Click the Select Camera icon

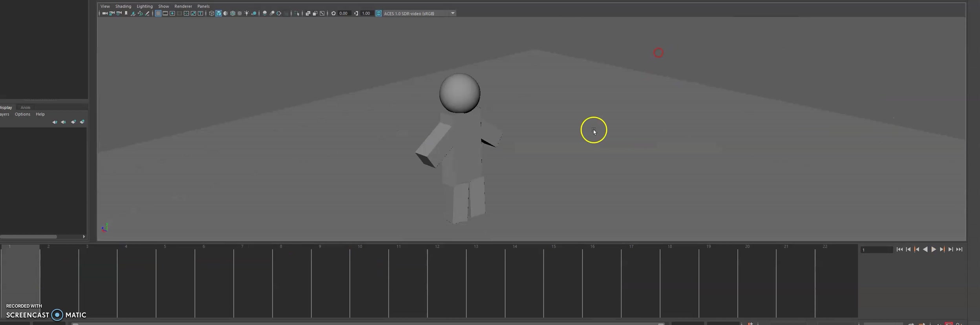tap(105, 13)
